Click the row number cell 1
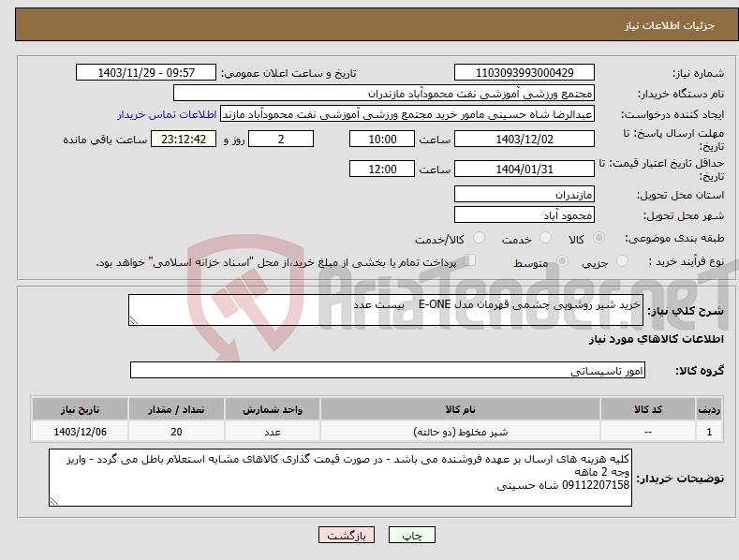739x560 pixels. pos(709,432)
